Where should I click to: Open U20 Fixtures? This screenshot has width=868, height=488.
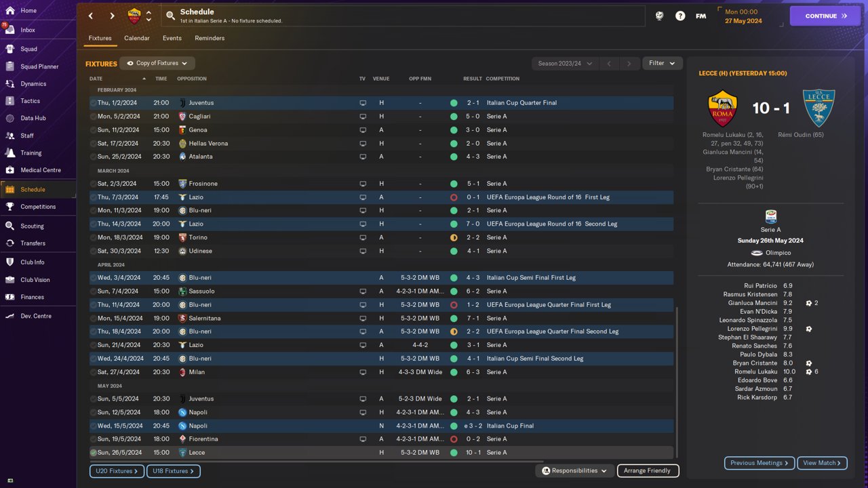point(117,470)
